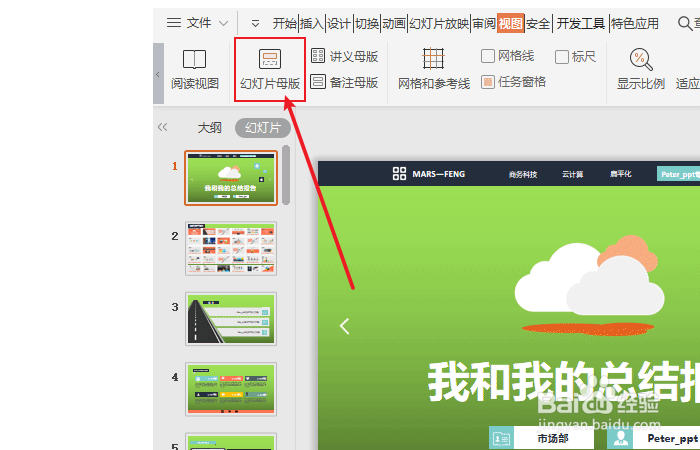Image resolution: width=700 pixels, height=450 pixels.
Task: Toggle the 任务窗格 checkbox
Action: (x=488, y=82)
